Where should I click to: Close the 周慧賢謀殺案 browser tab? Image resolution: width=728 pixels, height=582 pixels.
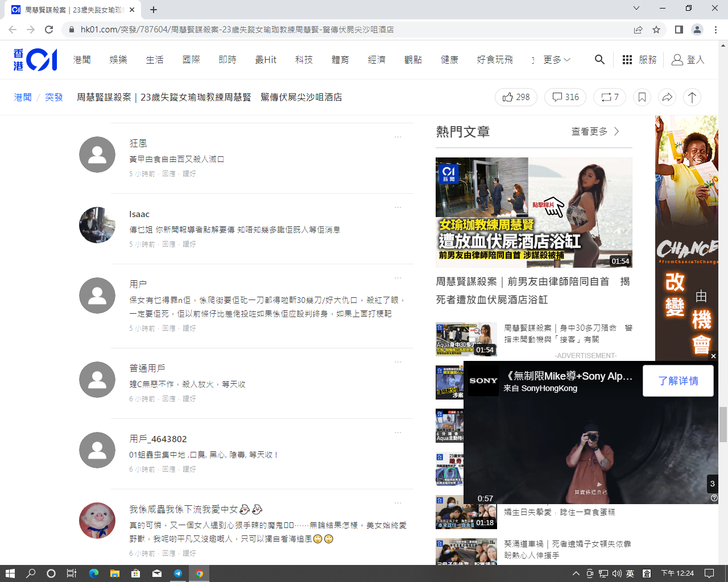click(x=132, y=10)
